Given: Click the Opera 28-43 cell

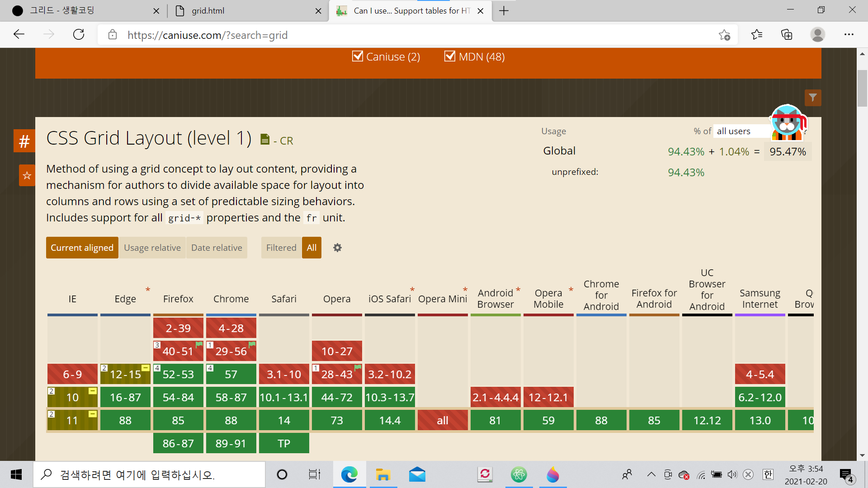Looking at the screenshot, I should point(337,374).
